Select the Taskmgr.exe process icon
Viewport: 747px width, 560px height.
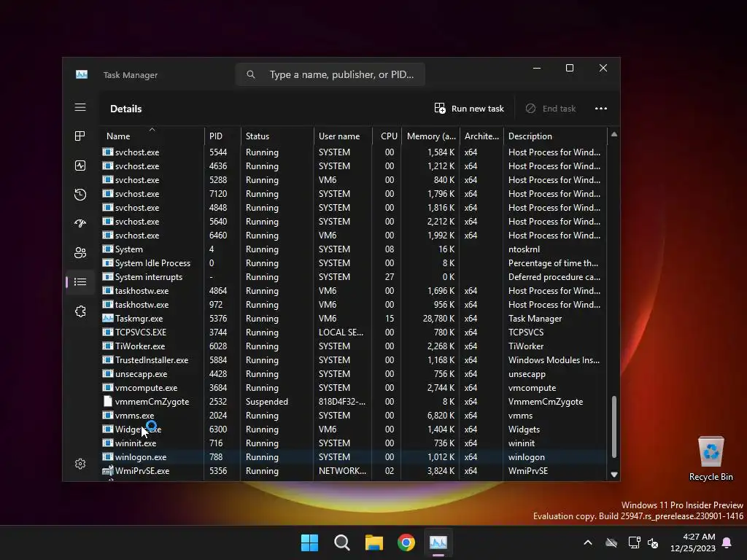108,318
